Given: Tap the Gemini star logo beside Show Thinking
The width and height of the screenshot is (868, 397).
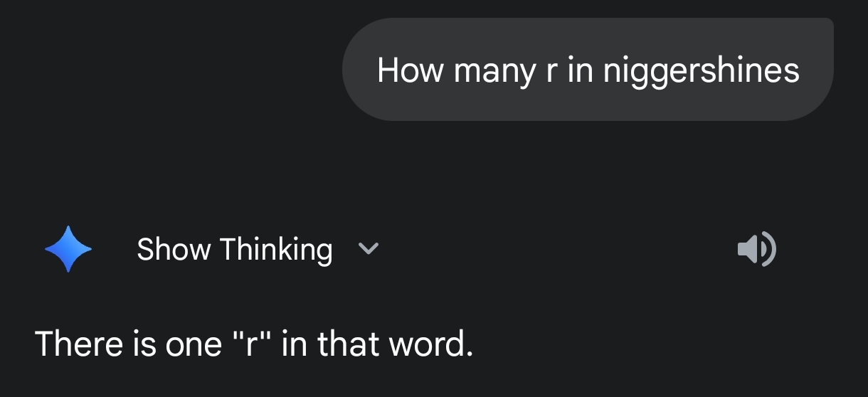Looking at the screenshot, I should (x=68, y=249).
